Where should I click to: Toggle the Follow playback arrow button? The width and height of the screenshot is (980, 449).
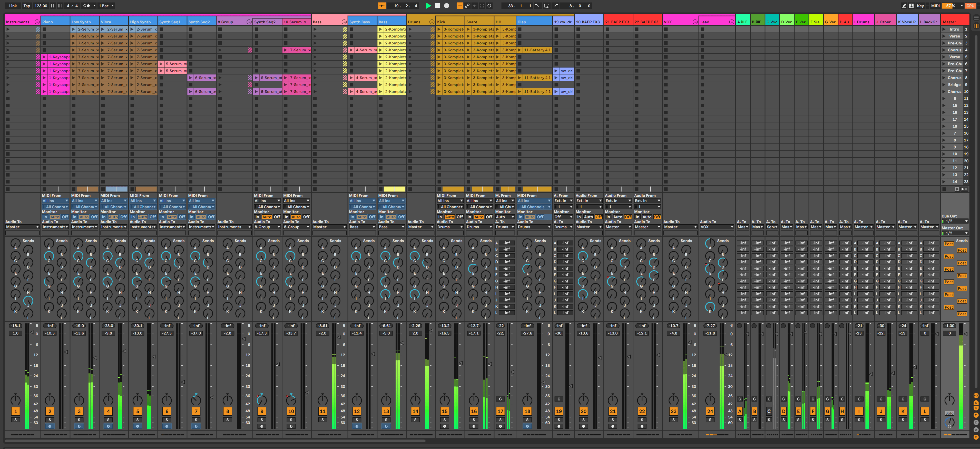(x=382, y=6)
